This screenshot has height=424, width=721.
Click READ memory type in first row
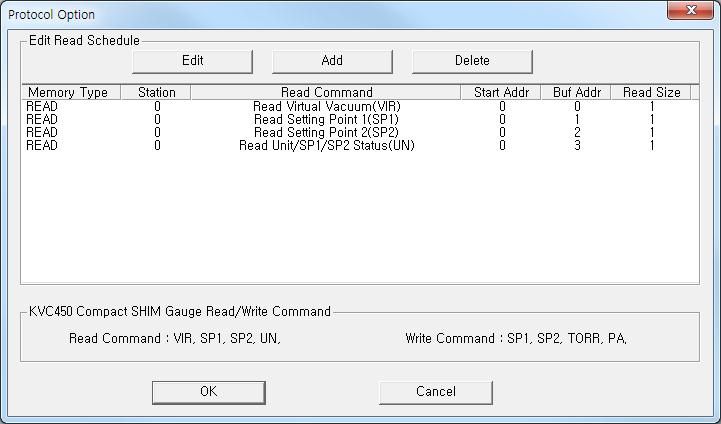[x=42, y=106]
